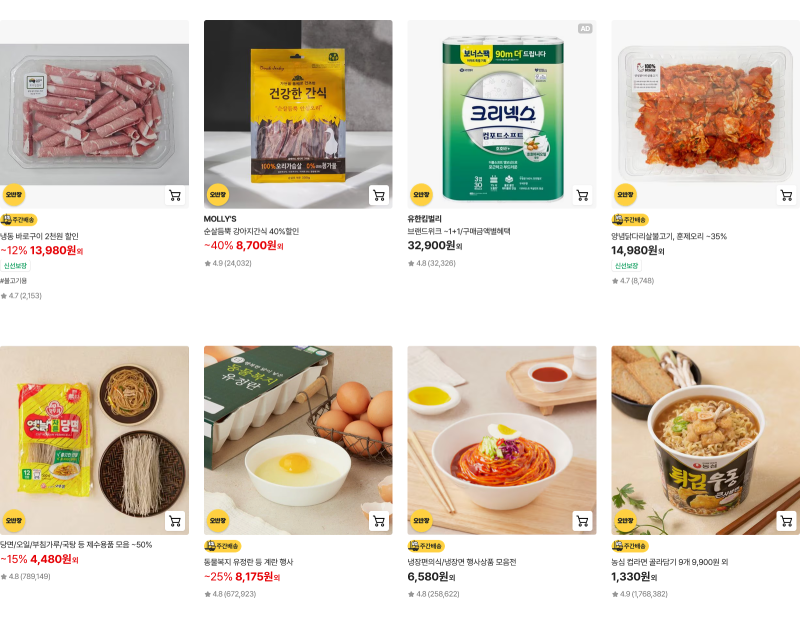800x624 pixels.
Task: Open the 8,700원 dog treat listing title
Action: tap(251, 231)
